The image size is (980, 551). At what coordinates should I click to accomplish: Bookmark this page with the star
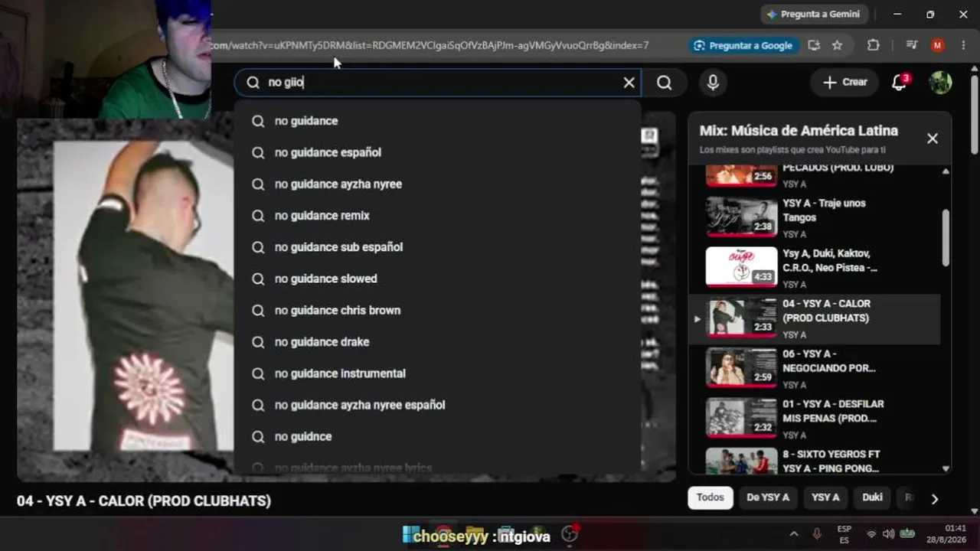[x=837, y=45]
